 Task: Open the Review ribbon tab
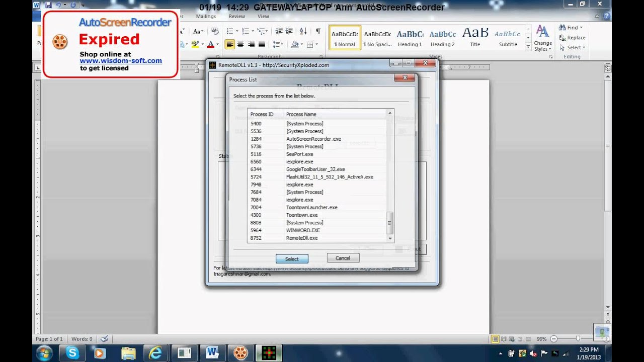point(236,17)
